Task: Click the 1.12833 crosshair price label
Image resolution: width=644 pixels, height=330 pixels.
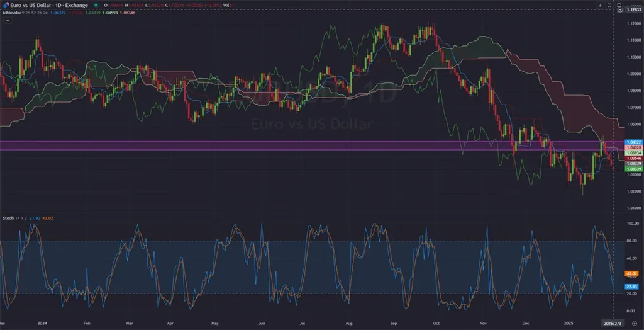Action: [633, 10]
